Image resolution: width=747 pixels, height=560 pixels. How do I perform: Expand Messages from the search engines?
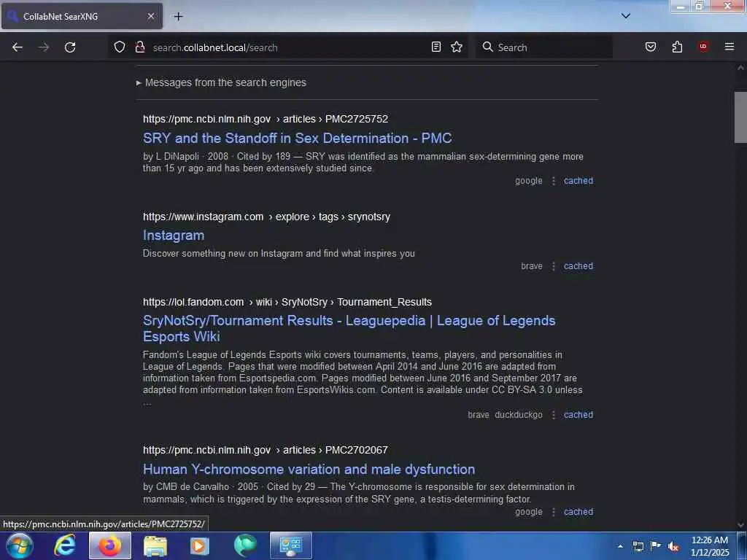click(221, 82)
